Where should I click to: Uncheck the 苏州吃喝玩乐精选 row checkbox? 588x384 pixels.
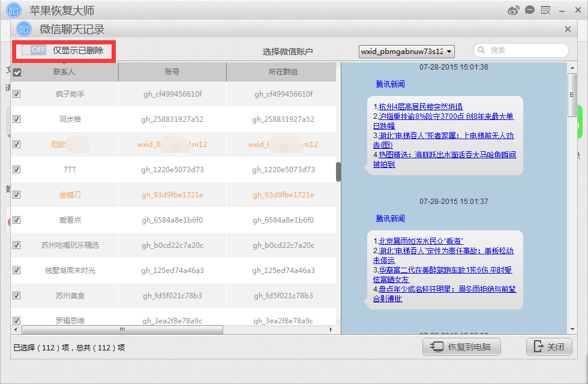(x=17, y=245)
